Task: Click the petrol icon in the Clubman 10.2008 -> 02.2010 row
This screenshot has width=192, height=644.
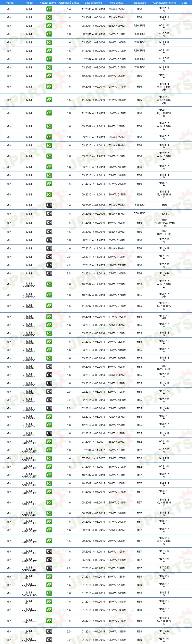Action: (49, 317)
